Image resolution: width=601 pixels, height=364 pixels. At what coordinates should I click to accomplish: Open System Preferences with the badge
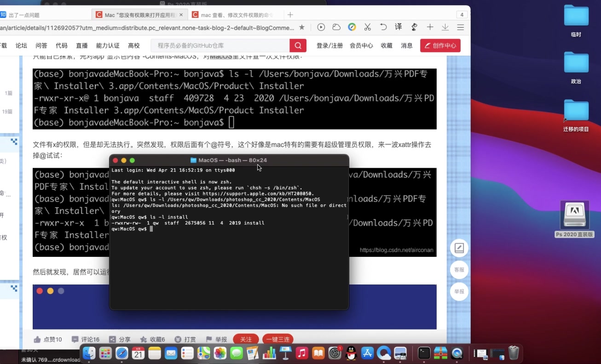[x=335, y=353]
